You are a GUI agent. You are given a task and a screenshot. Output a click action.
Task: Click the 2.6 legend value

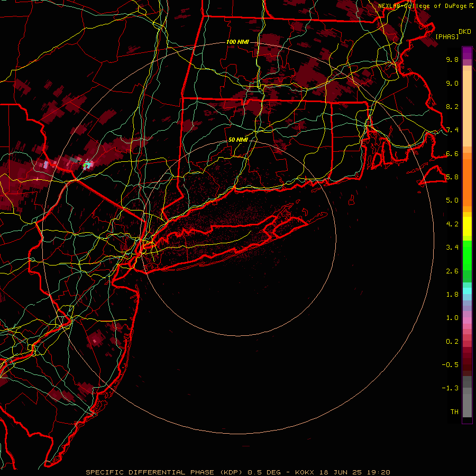click(452, 271)
